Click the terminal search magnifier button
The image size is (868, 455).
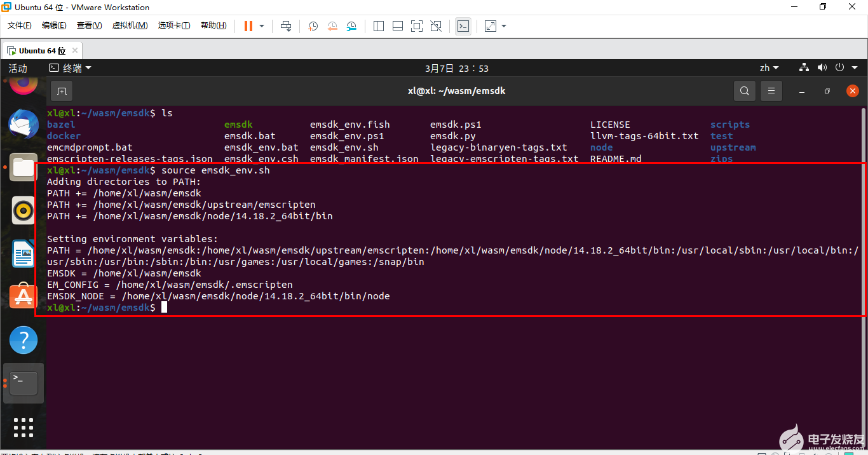tap(745, 91)
